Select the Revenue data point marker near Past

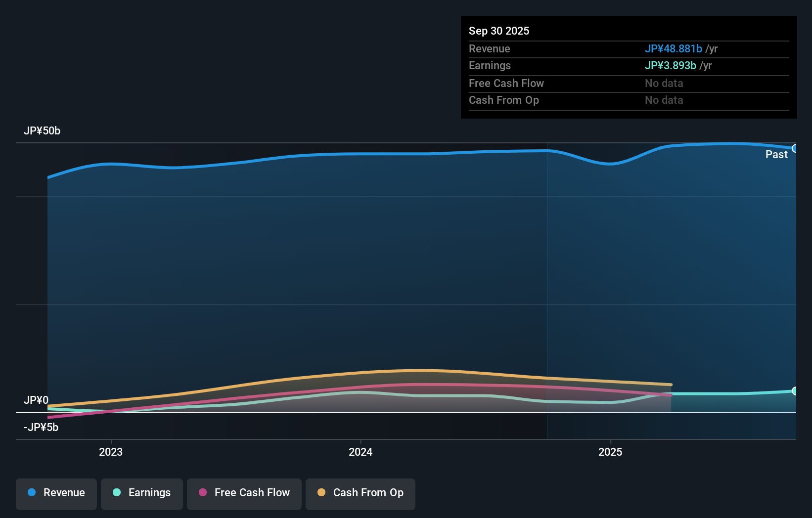tap(795, 148)
